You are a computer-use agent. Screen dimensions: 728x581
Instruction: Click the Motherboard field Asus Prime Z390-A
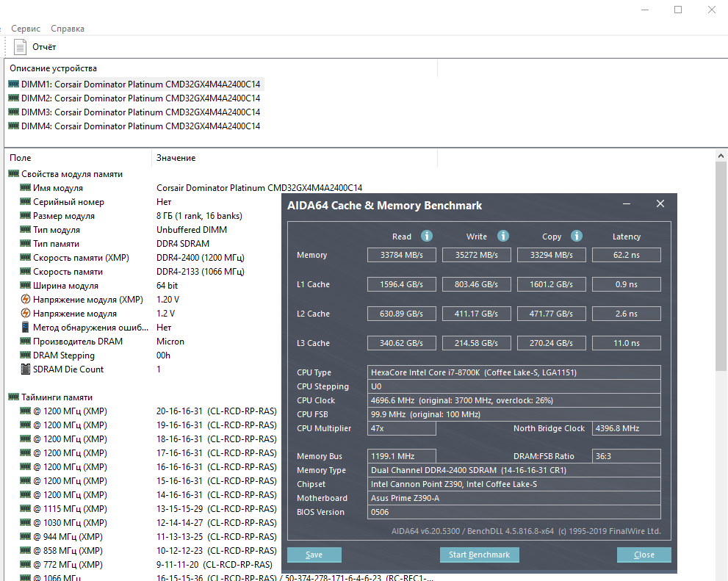click(x=514, y=498)
